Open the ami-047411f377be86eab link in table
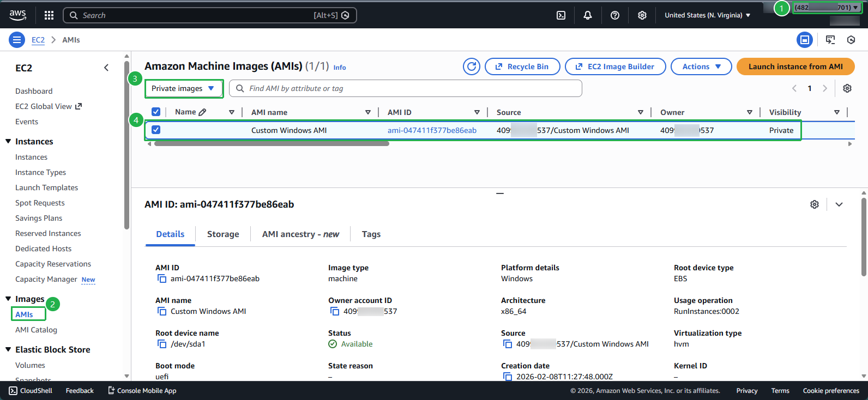Viewport: 868px width, 400px height. (432, 130)
